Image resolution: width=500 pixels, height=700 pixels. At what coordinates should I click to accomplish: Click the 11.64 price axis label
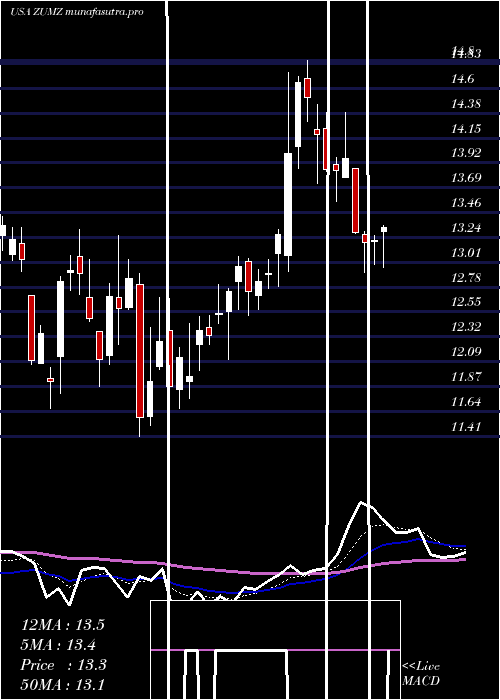tap(466, 402)
